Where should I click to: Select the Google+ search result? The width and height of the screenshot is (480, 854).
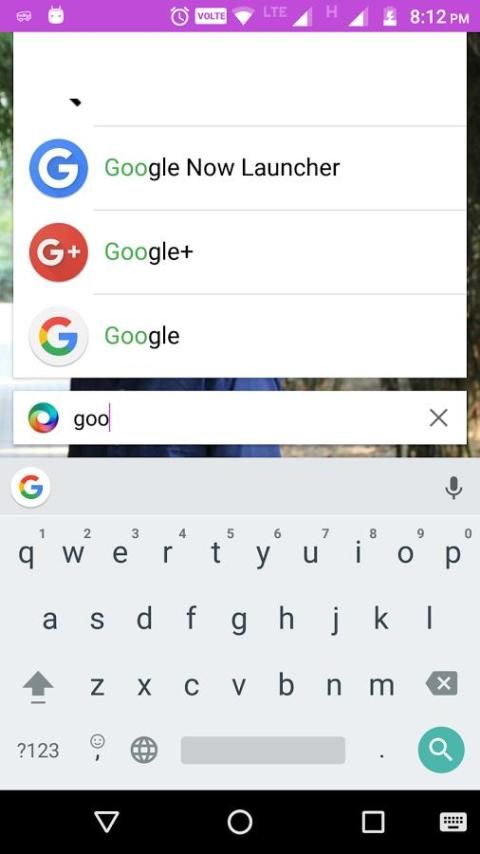click(x=240, y=252)
